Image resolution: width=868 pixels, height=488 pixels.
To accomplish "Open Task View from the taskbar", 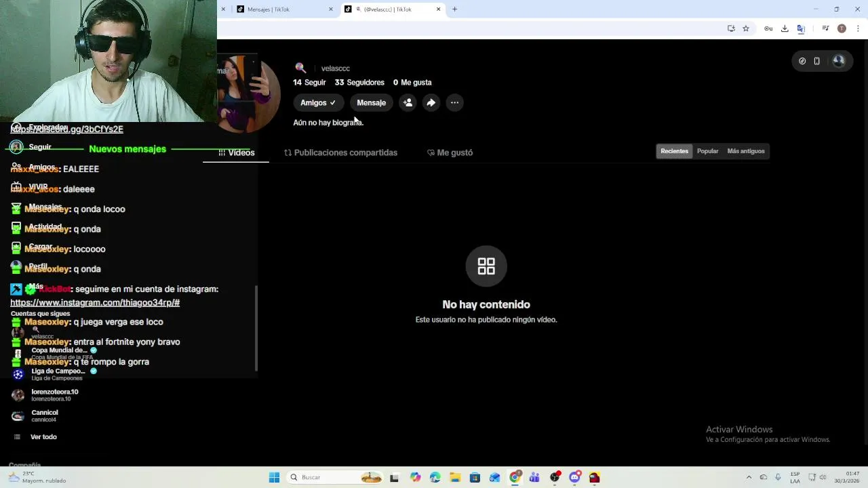I will tap(394, 477).
